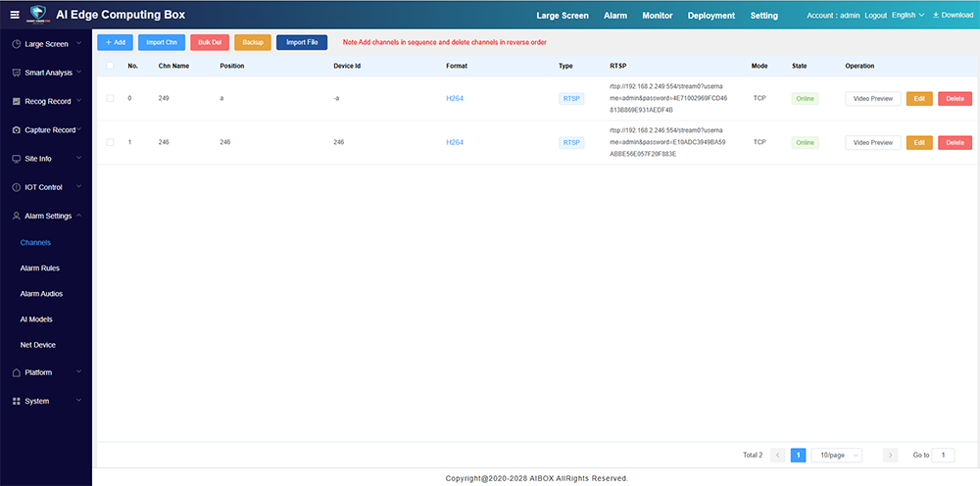Click the Smart Analysis sidebar icon
Viewport: 980px width, 486px height.
click(16, 73)
